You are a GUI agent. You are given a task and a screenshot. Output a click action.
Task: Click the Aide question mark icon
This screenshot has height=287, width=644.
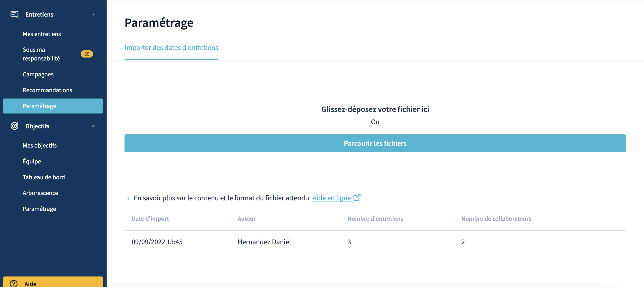pyautogui.click(x=14, y=283)
